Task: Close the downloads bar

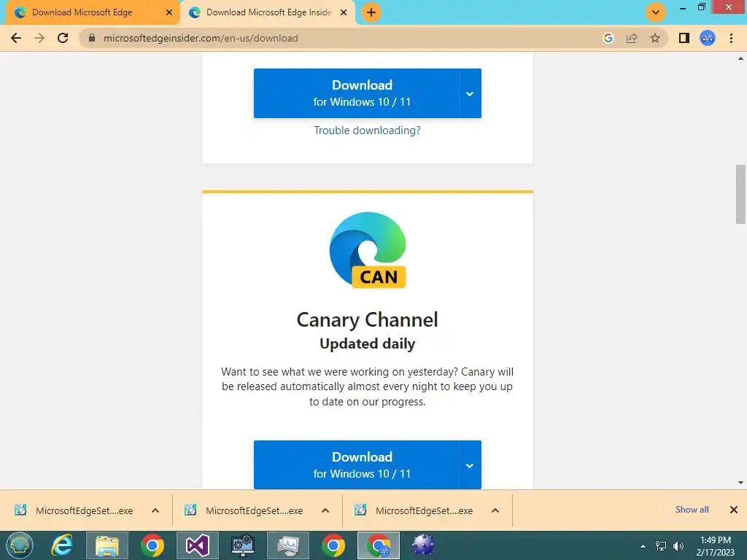Action: pos(734,510)
